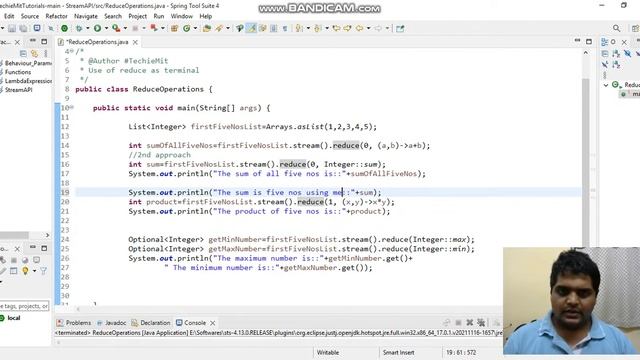The image size is (640, 360).
Task: Select the Console tab
Action: tap(191, 323)
